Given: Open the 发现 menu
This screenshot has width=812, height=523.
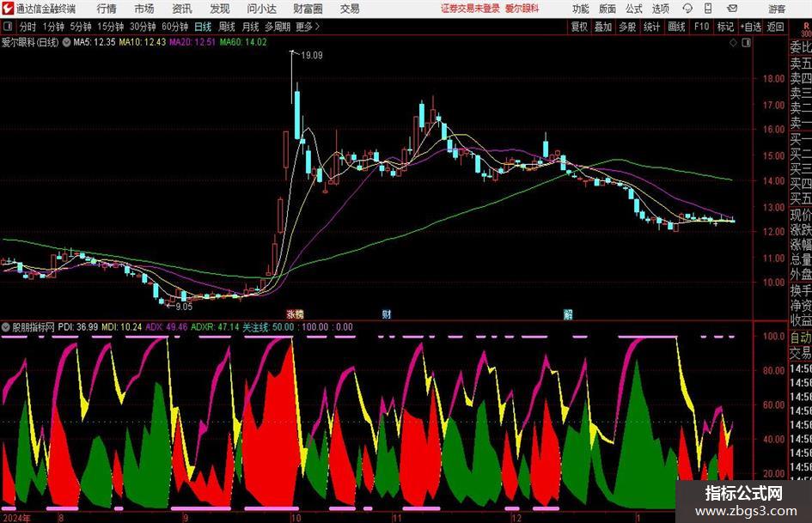Looking at the screenshot, I should (x=220, y=9).
